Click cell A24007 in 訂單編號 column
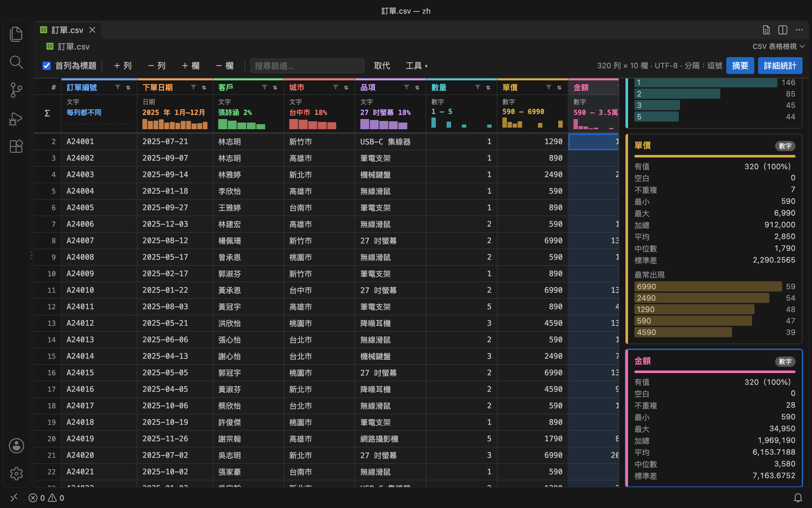 click(x=99, y=241)
